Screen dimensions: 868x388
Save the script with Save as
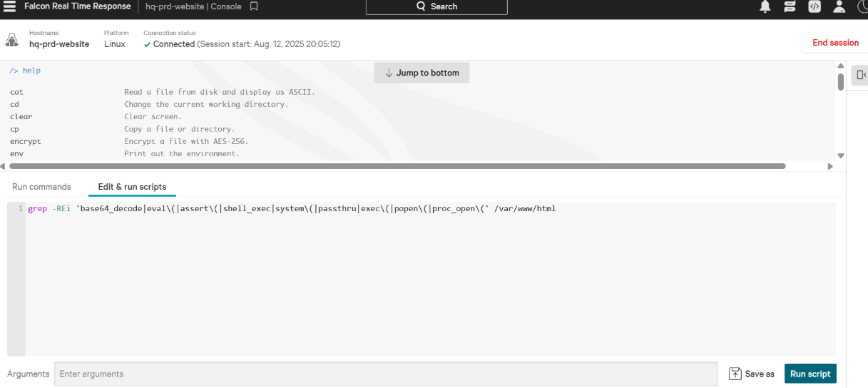point(752,374)
